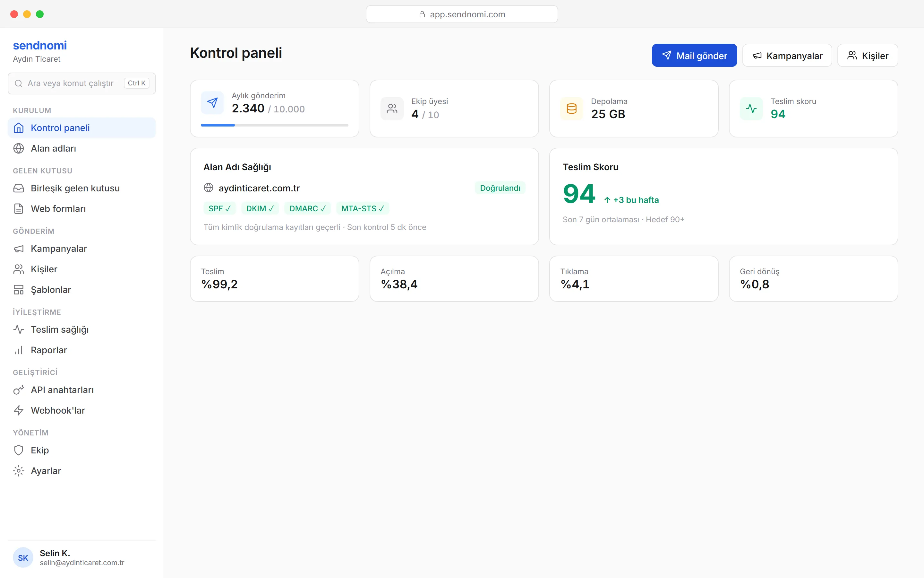Screen dimensions: 924x578
Task: Click the database icon in Depolama card
Action: pyautogui.click(x=572, y=109)
